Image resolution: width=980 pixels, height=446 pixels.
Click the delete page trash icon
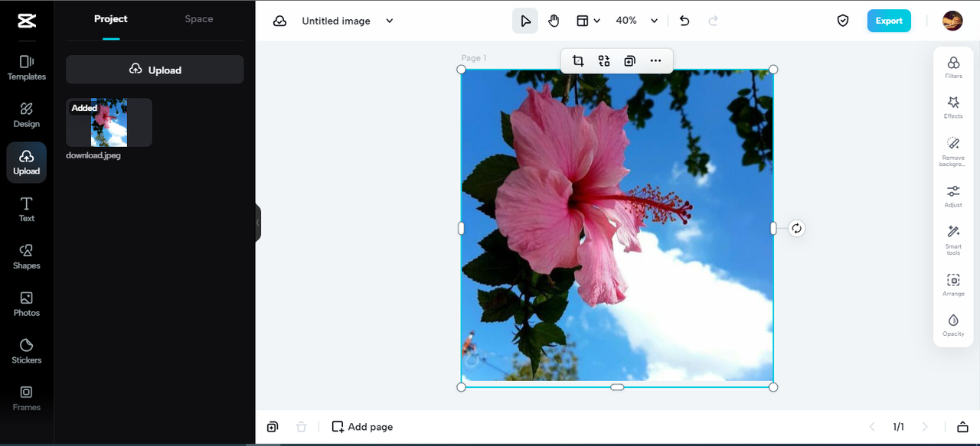[302, 427]
